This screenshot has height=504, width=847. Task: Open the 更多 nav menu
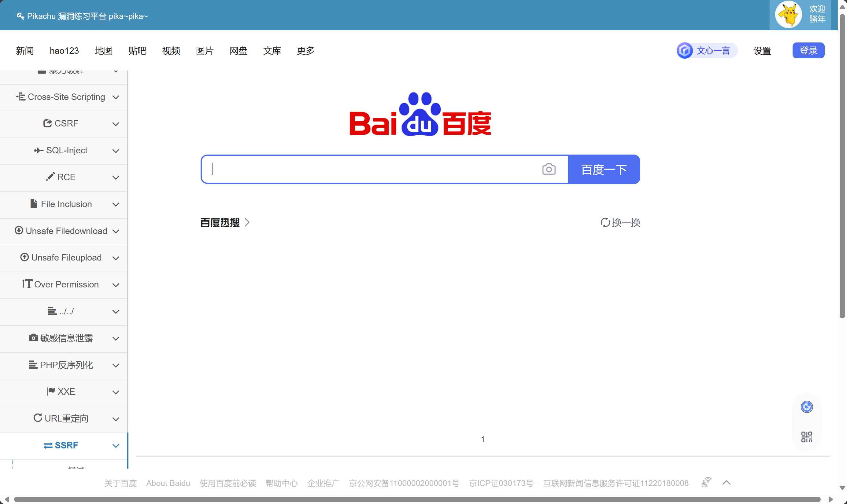305,51
